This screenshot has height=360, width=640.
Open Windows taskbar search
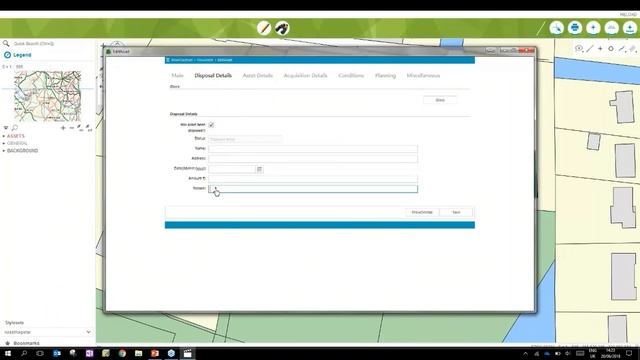[x=24, y=353]
